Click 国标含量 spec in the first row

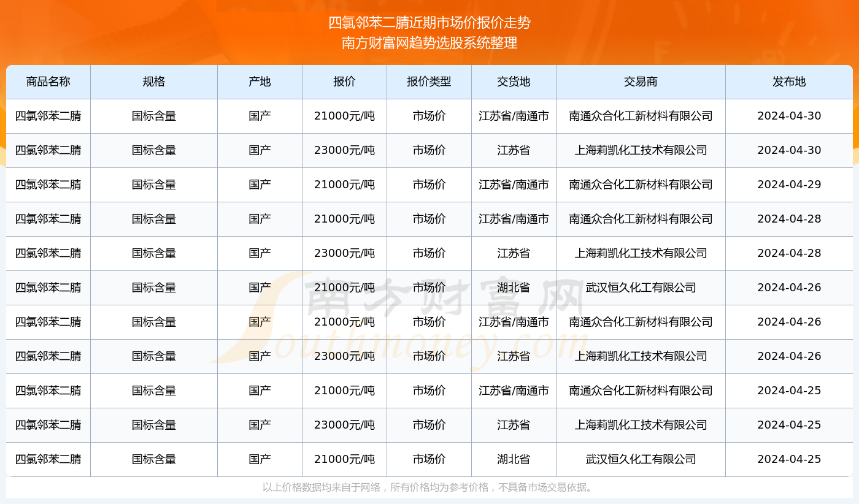click(x=154, y=116)
